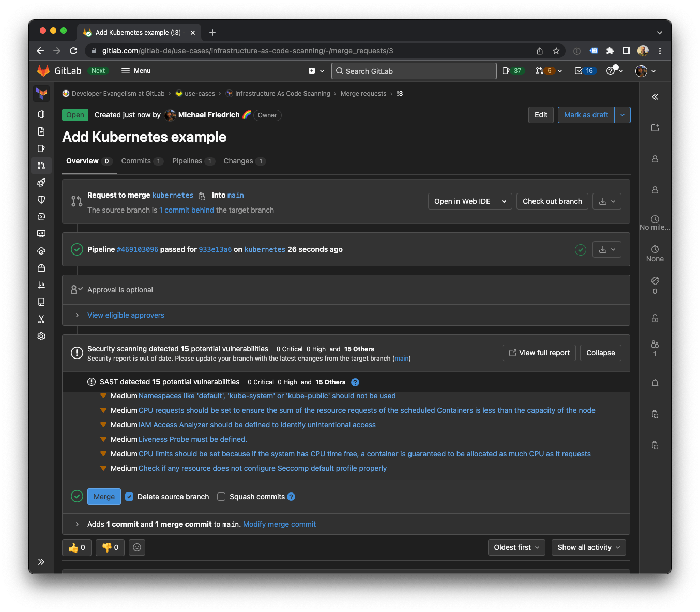Select the Monitor icon in left sidebar

[41, 233]
